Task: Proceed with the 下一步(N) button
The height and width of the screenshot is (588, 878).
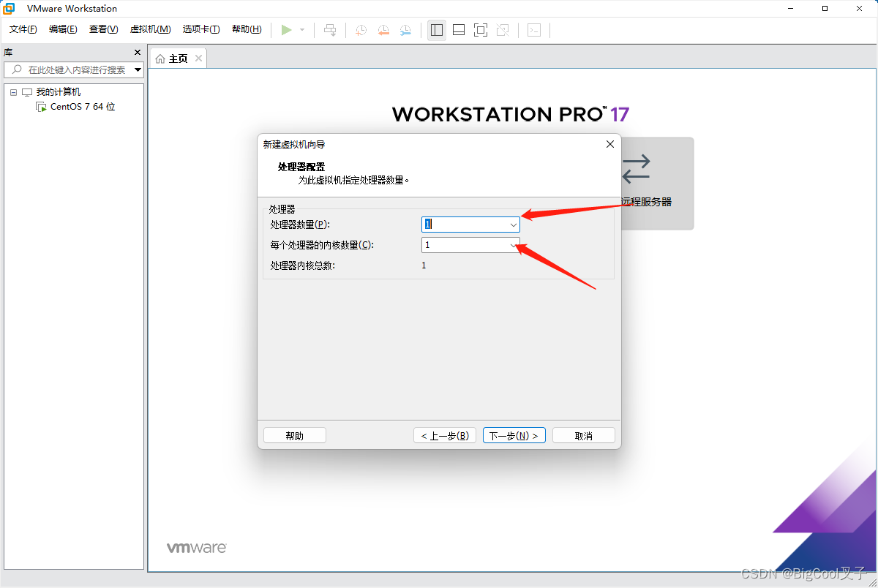Action: [514, 435]
